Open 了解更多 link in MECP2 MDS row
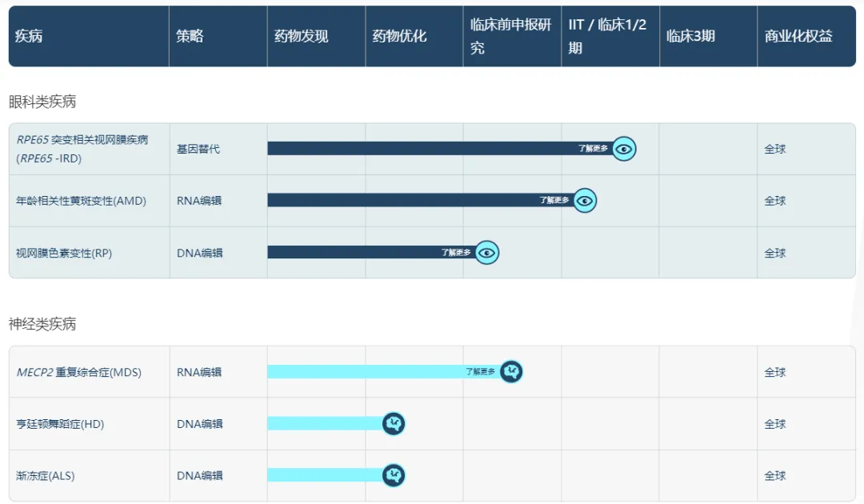 (x=480, y=372)
